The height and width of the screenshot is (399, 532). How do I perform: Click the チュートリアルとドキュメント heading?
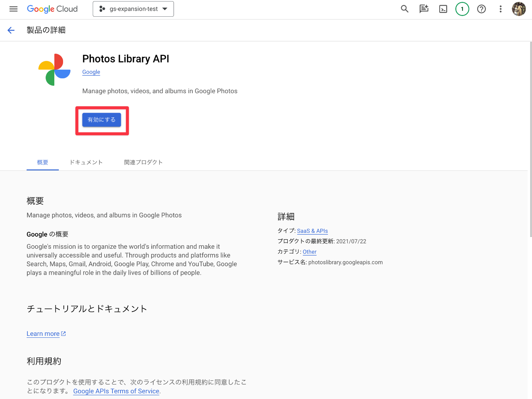87,309
